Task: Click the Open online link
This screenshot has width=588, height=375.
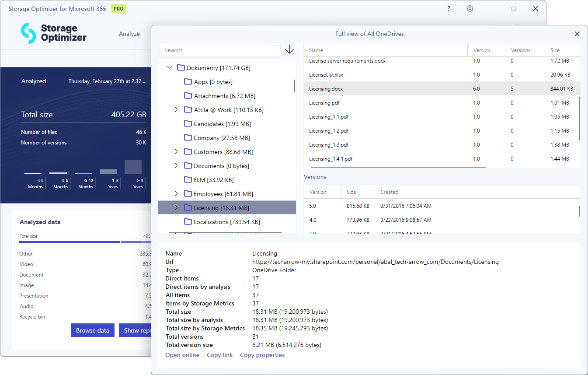Action: point(182,355)
